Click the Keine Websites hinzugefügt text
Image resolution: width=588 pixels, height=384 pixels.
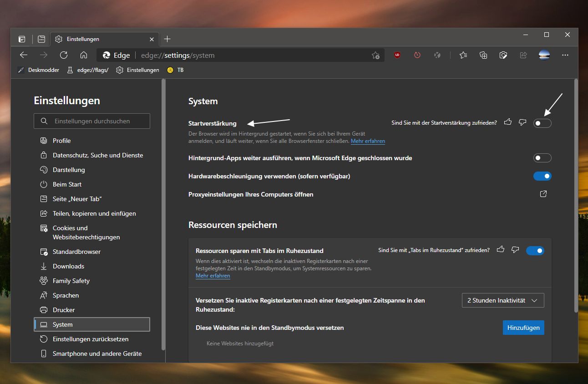(x=240, y=344)
